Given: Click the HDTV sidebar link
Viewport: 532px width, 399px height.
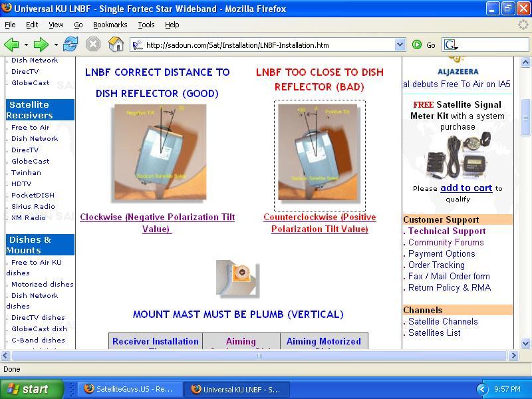Looking at the screenshot, I should tap(21, 184).
